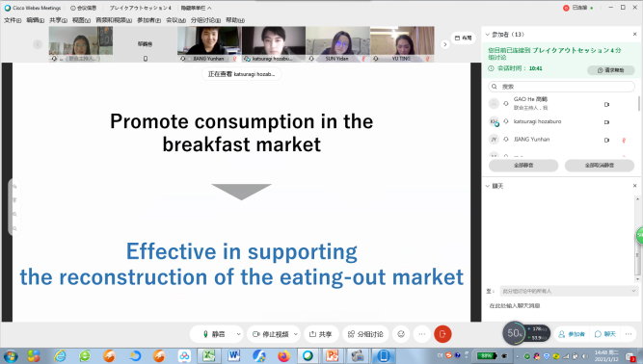Open the Help menu in menu bar
Image resolution: width=643 pixels, height=364 pixels.
point(235,20)
